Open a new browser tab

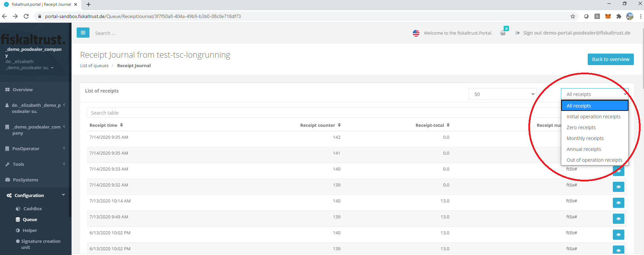89,4
